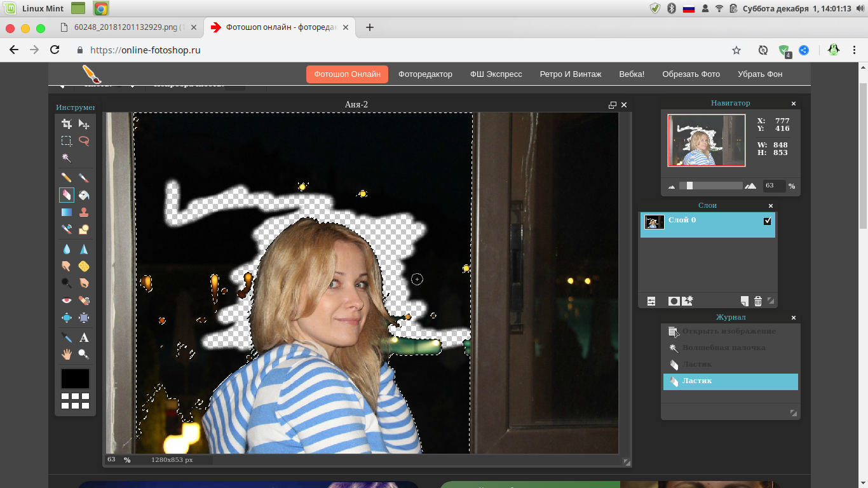Open layer settings toggle in Слои panel

pos(651,301)
